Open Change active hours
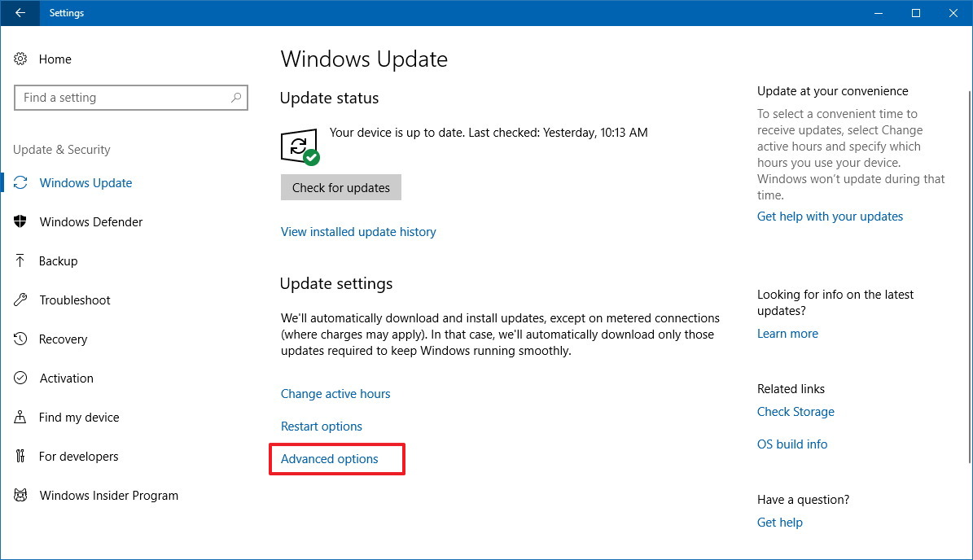The height and width of the screenshot is (560, 973). coord(335,393)
